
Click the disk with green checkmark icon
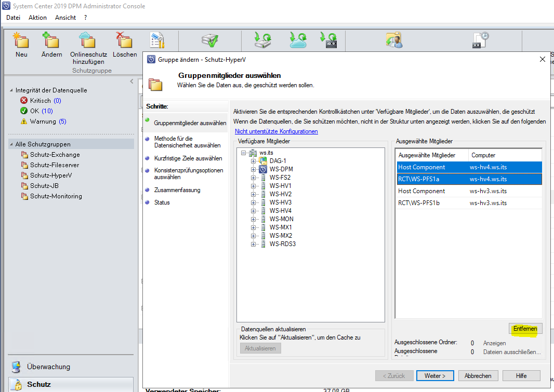(210, 40)
